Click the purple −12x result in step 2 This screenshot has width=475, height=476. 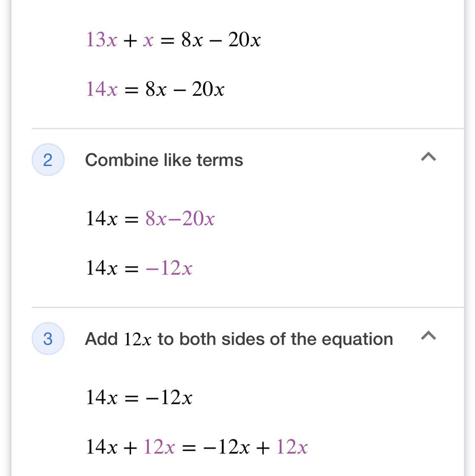169,268
